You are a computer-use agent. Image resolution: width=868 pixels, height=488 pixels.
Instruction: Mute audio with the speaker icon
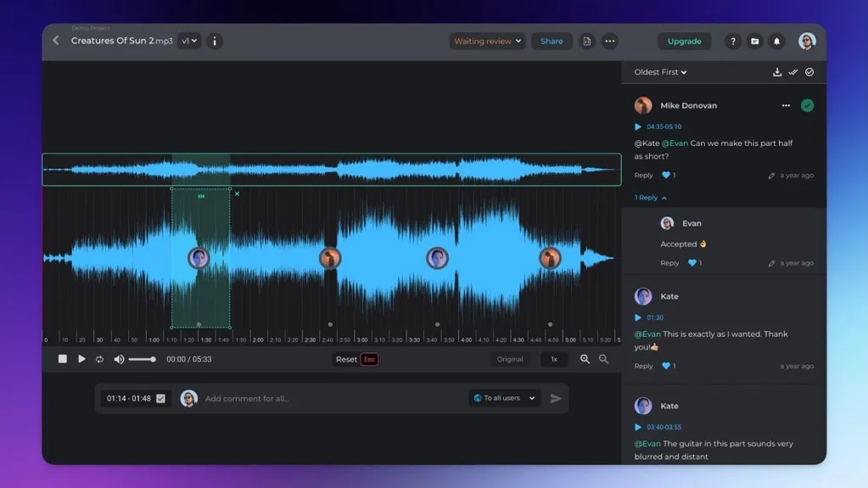tap(119, 360)
